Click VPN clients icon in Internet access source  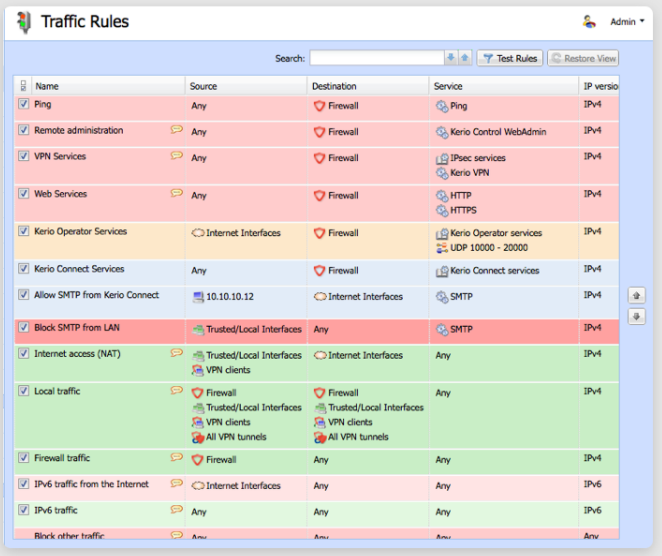coord(198,370)
